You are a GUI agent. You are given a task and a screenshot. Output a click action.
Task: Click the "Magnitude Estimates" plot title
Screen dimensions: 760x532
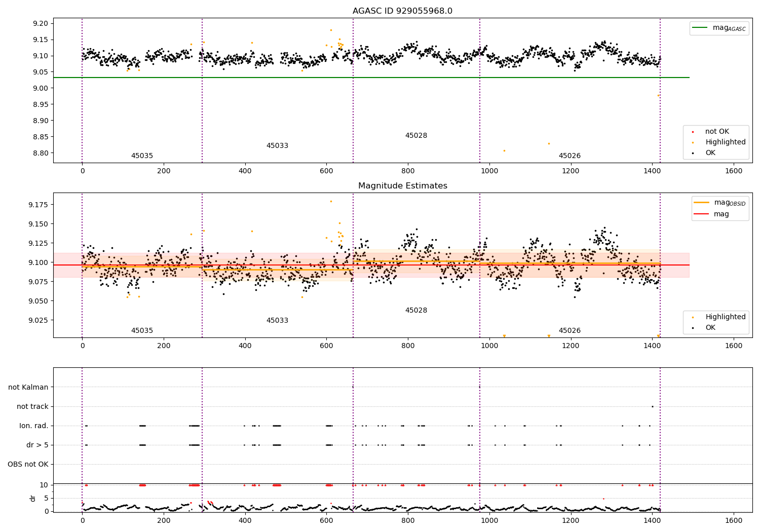pos(402,186)
